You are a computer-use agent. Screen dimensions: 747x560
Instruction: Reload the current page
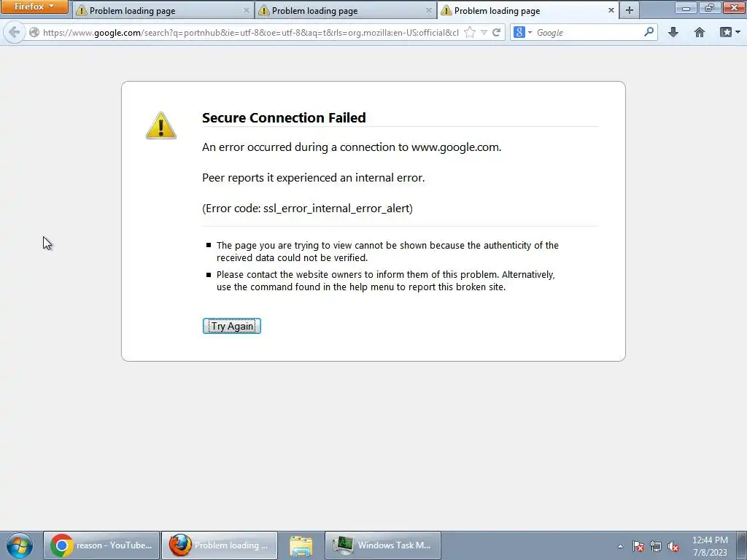[496, 32]
